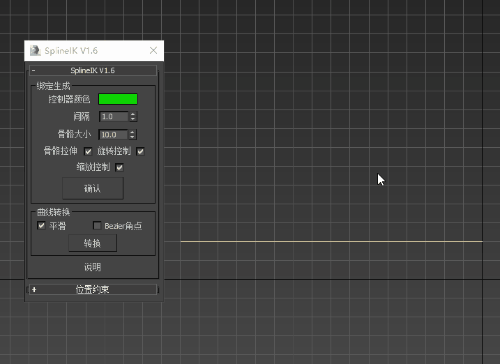Image resolution: width=500 pixels, height=364 pixels.
Task: Enable the Bezier角点 checkbox
Action: pos(97,226)
